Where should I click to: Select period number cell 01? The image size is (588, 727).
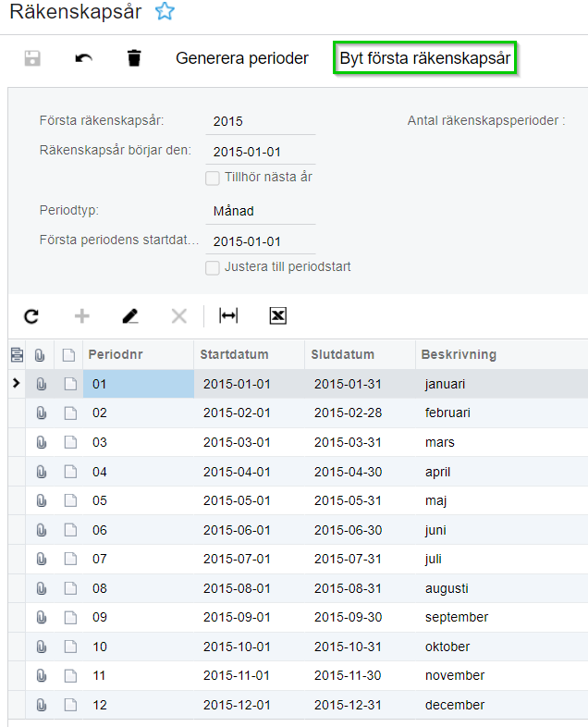click(x=138, y=384)
